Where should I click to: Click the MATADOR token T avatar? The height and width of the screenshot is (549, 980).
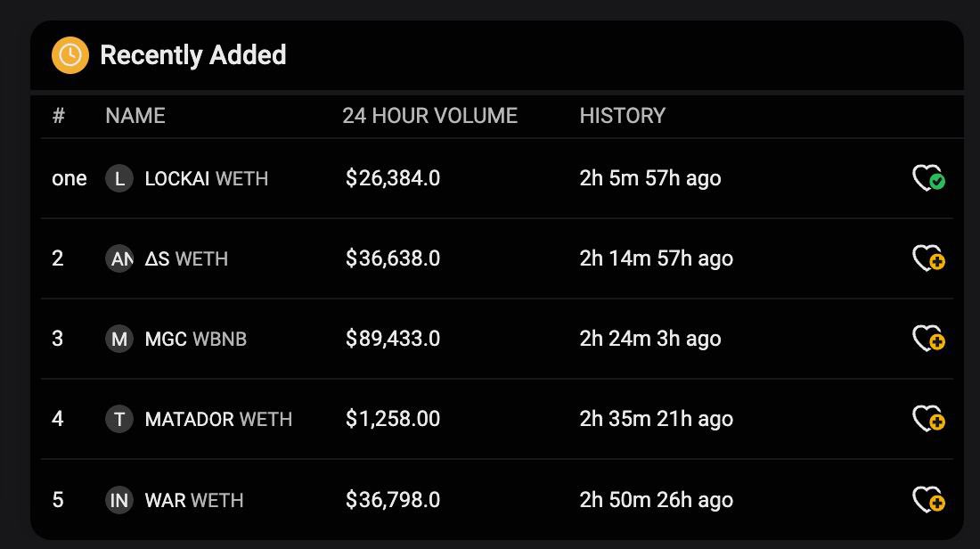pos(119,418)
